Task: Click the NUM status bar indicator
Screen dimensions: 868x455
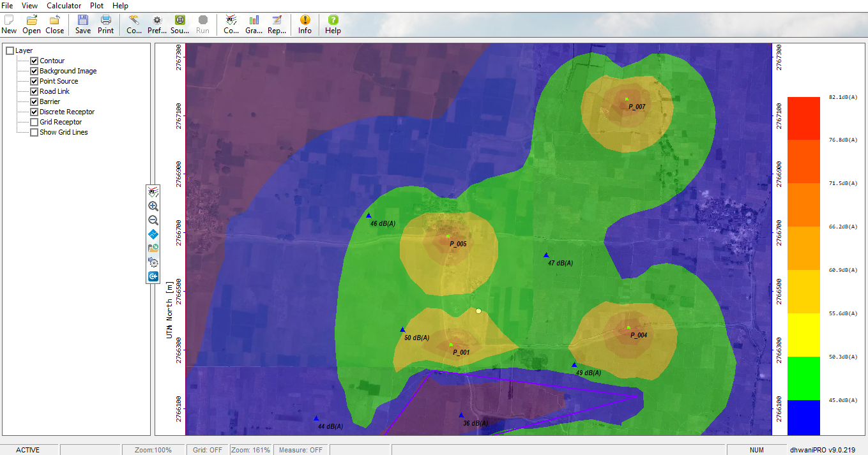Action: tap(757, 450)
